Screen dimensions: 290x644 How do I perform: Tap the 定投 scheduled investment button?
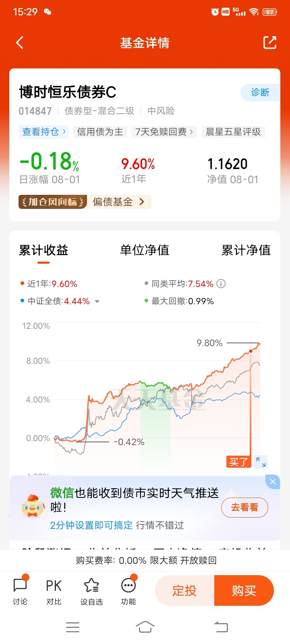[x=184, y=590]
